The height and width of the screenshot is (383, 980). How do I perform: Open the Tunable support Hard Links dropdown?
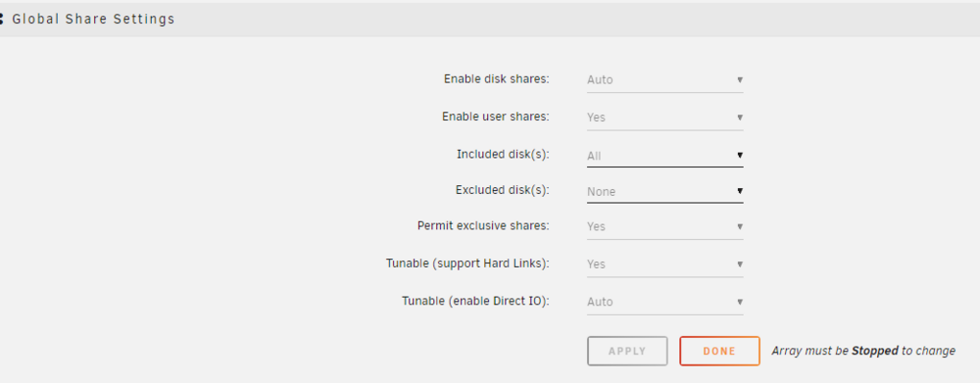[665, 264]
